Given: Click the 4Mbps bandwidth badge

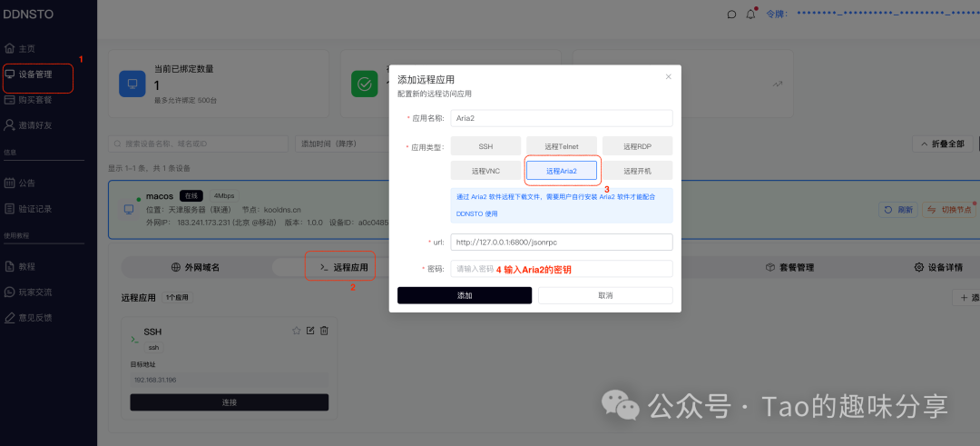Looking at the screenshot, I should coord(224,196).
